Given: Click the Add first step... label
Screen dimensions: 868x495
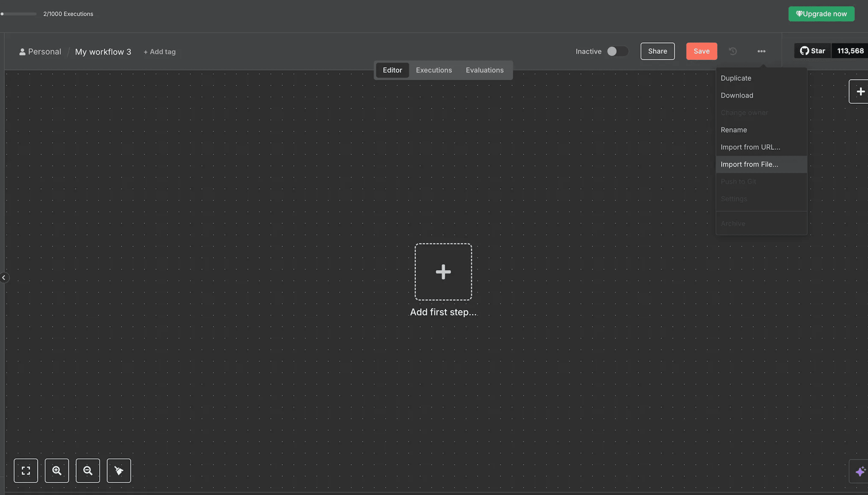Looking at the screenshot, I should (443, 312).
